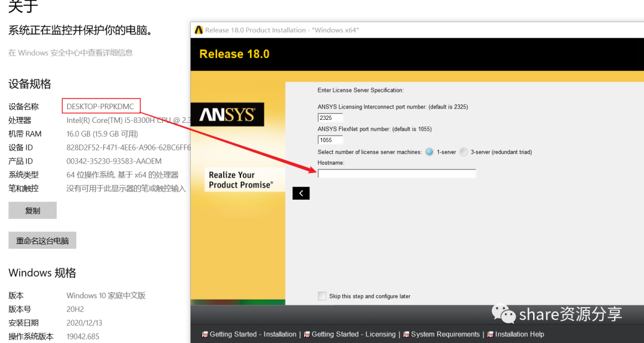Image resolution: width=644 pixels, height=343 pixels.
Task: Click the device name DESKTOP-PRPKDMC
Action: 100,106
